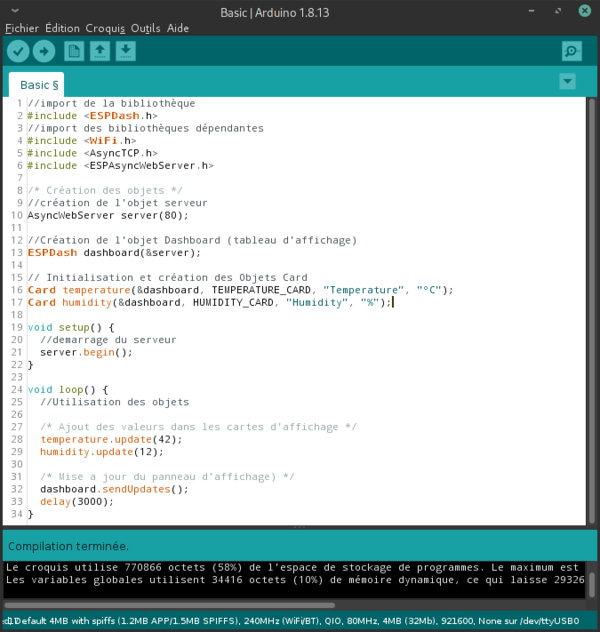This screenshot has width=600, height=632.
Task: Click the console line 'Les variables globales utilisent'
Action: click(294, 580)
